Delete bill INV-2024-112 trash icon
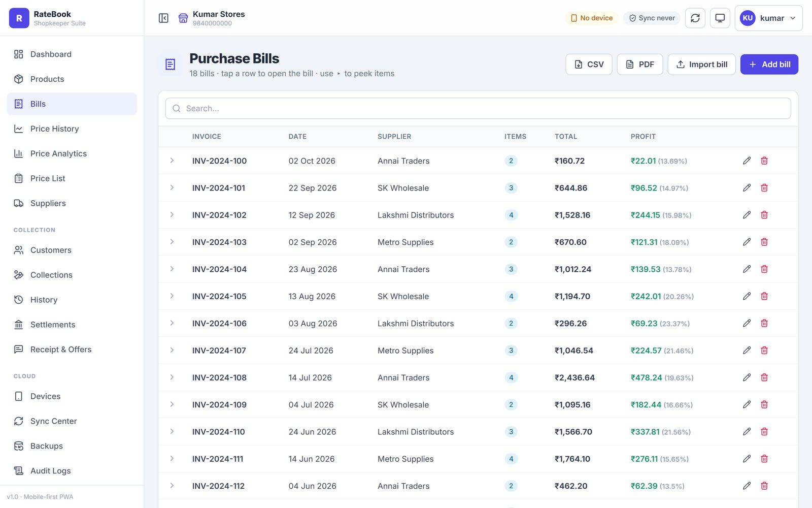The image size is (812, 508). point(764,486)
